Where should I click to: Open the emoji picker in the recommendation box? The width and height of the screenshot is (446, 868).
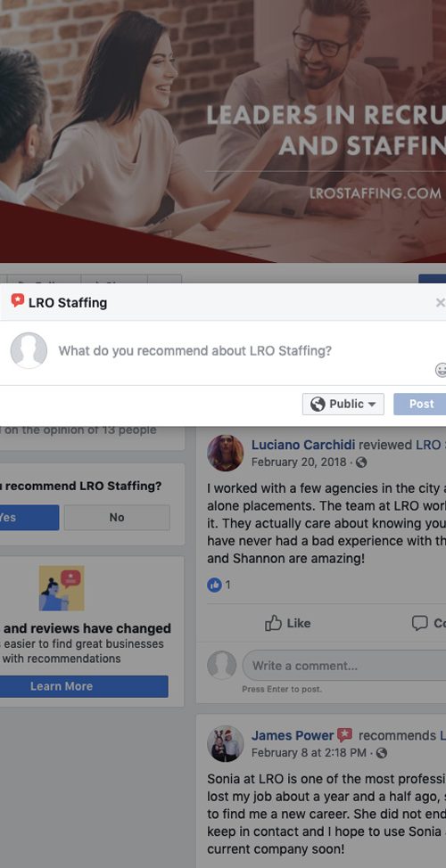point(441,370)
